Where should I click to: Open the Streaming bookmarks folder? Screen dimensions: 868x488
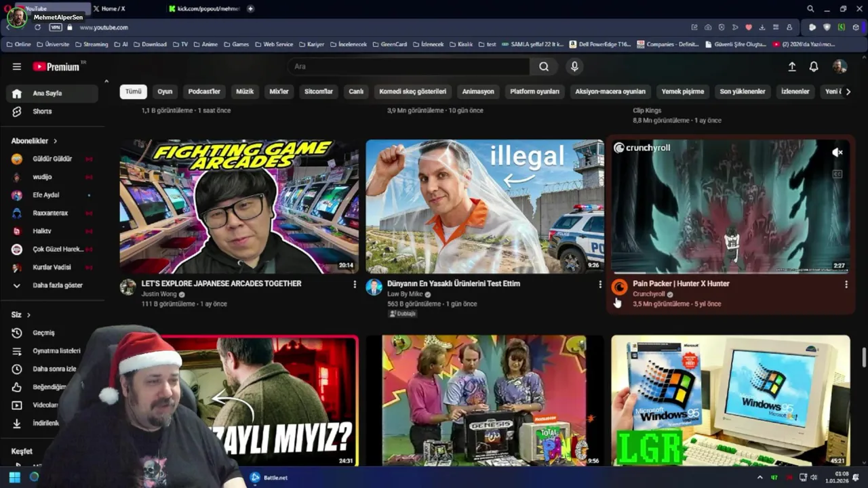coord(91,44)
